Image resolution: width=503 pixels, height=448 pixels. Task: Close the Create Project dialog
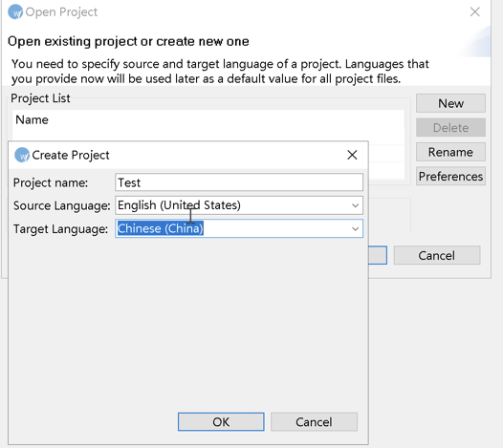pos(352,155)
